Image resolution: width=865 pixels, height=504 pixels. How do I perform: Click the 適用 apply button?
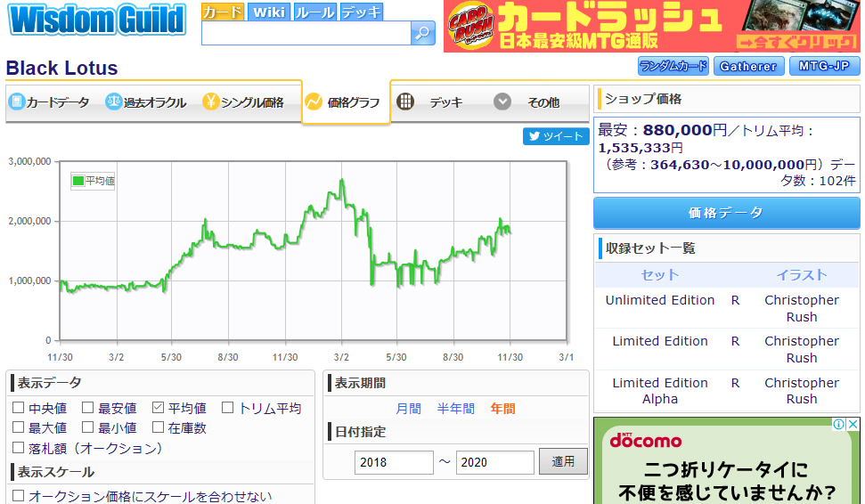[563, 461]
